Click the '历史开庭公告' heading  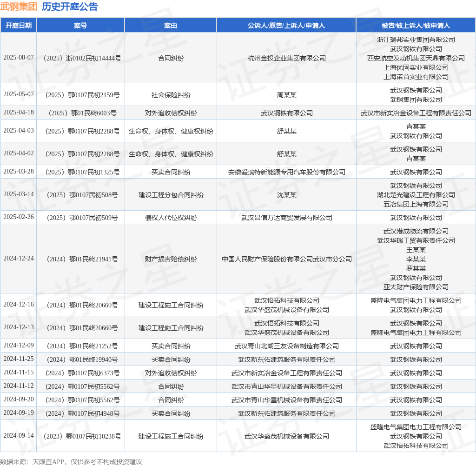coord(70,7)
